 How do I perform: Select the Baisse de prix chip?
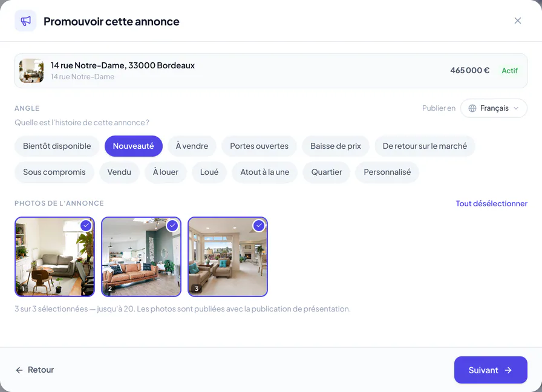coord(336,146)
